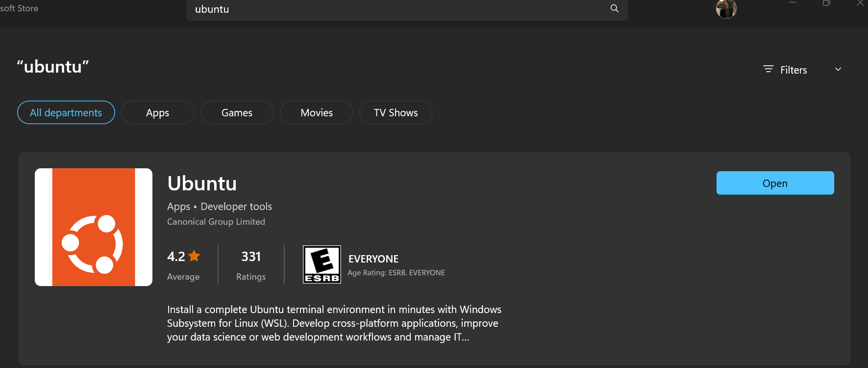The height and width of the screenshot is (368, 868).
Task: Restore down the Store window
Action: (x=826, y=3)
